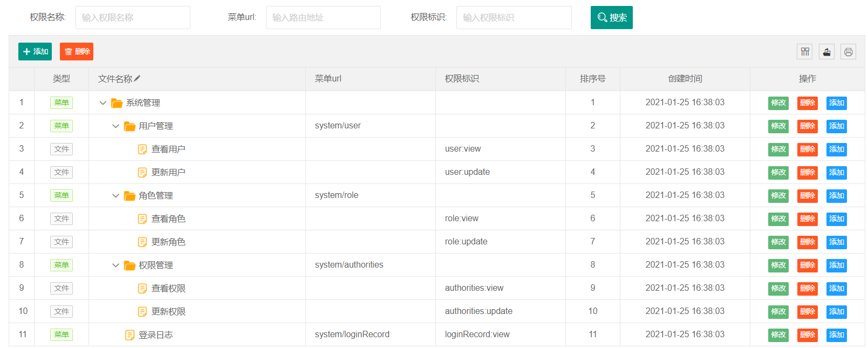Click the red toolbar 删除 button
This screenshot has height=348, width=868.
tap(77, 51)
